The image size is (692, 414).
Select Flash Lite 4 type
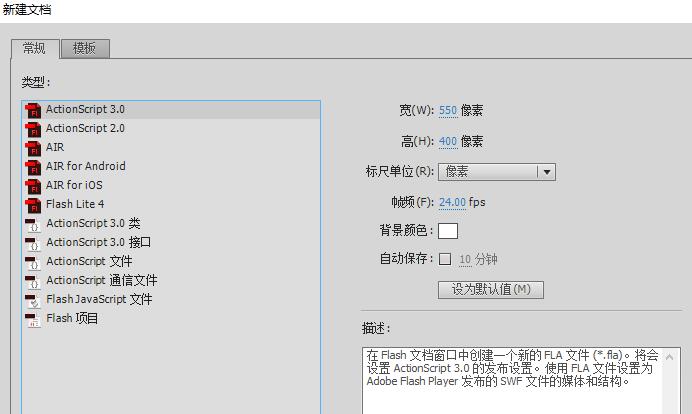[x=75, y=204]
